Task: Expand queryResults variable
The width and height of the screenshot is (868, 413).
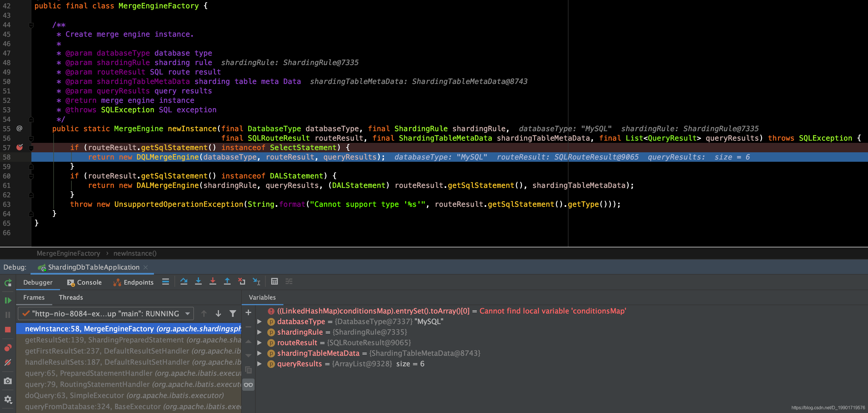Action: click(x=260, y=364)
